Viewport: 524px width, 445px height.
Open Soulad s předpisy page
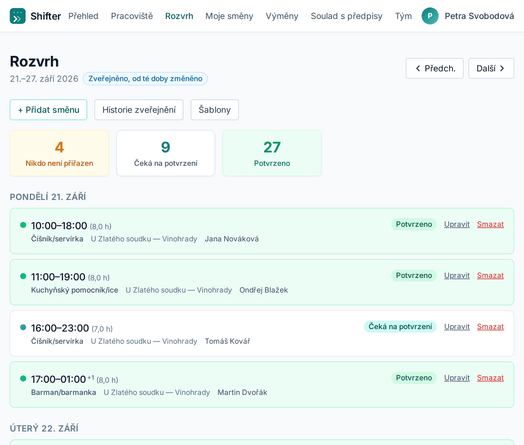pos(346,16)
